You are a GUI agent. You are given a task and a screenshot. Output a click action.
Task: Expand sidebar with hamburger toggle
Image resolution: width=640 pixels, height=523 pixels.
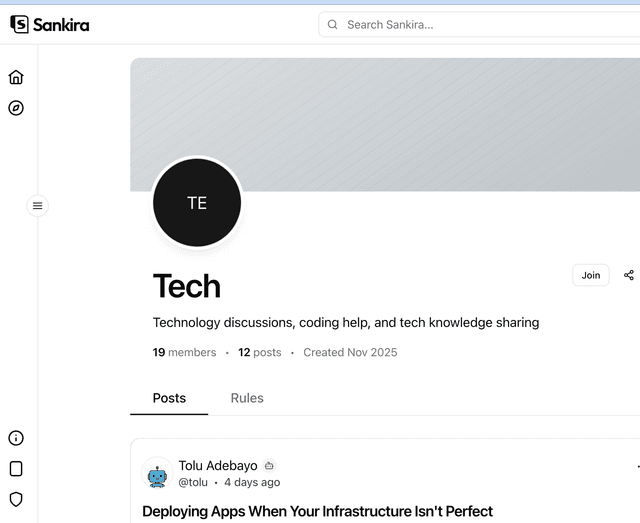click(38, 205)
